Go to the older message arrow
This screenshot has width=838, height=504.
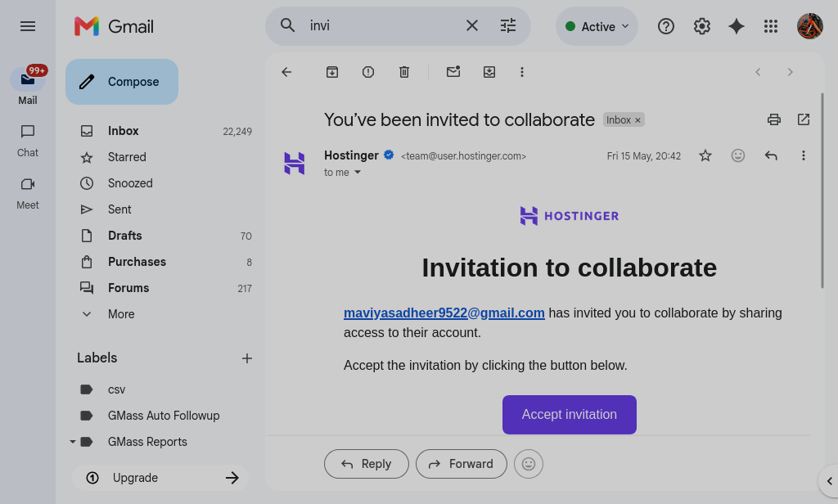[x=790, y=72]
